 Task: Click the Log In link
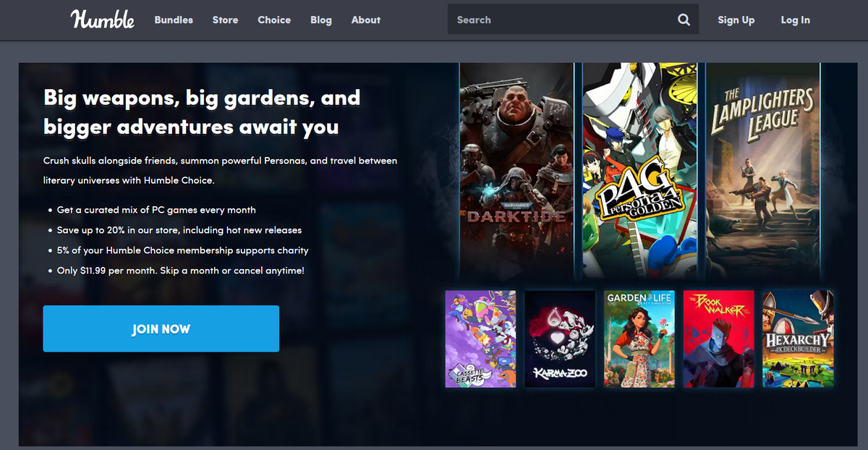point(796,20)
